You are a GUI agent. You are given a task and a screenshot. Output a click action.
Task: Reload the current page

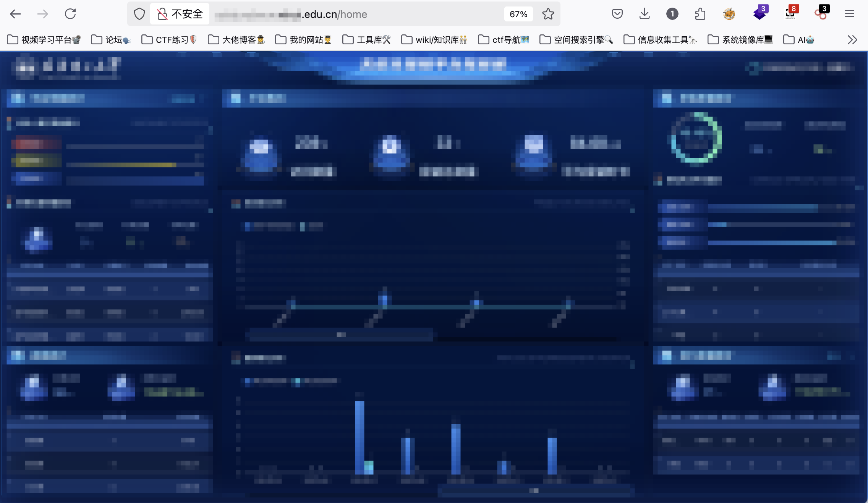[x=70, y=14]
